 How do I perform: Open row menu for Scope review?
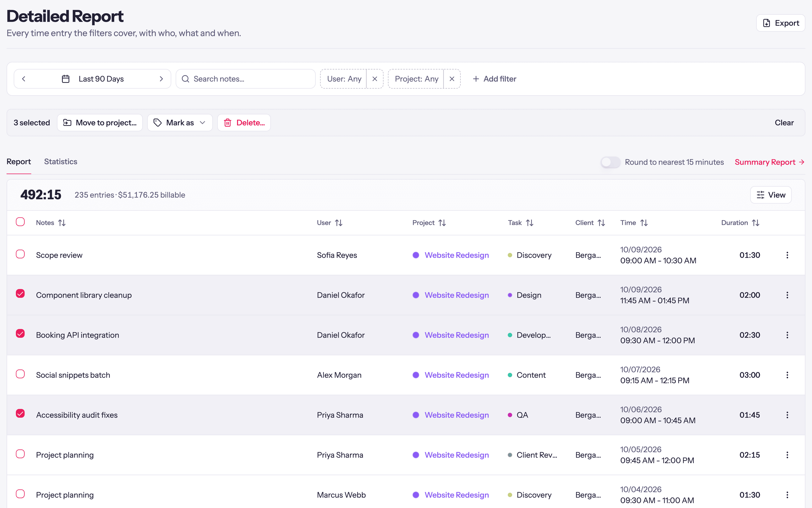[x=787, y=255]
